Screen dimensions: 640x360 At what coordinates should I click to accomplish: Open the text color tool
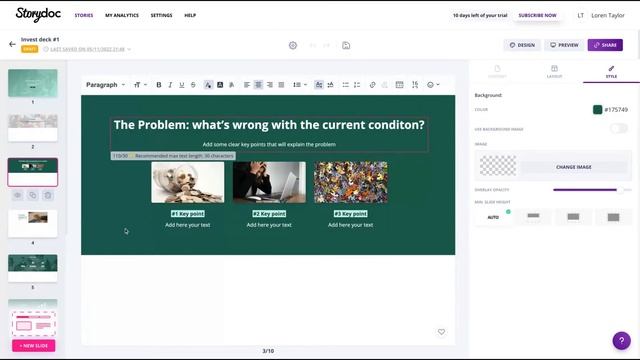coord(208,85)
